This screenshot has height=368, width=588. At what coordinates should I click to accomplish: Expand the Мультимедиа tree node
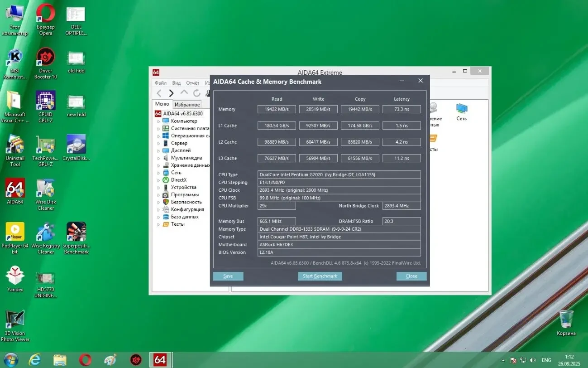(158, 158)
